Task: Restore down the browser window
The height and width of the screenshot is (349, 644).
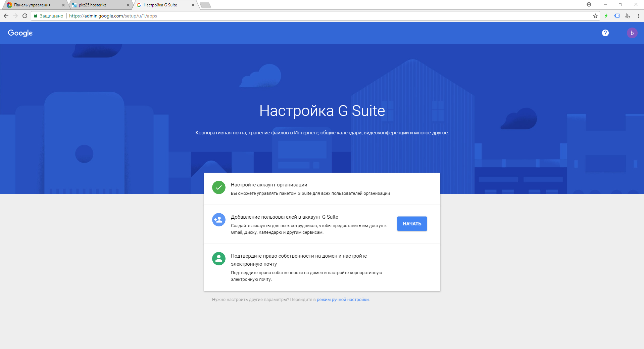Action: tap(621, 4)
